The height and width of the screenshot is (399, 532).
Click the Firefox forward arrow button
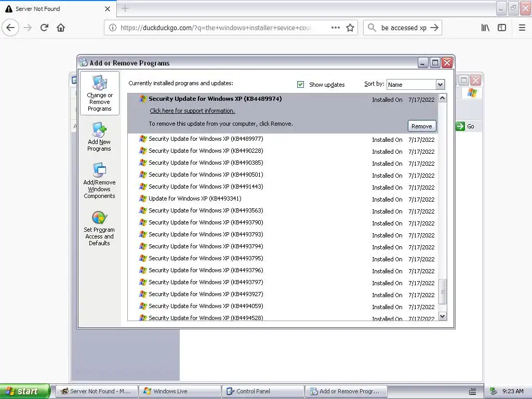click(28, 28)
